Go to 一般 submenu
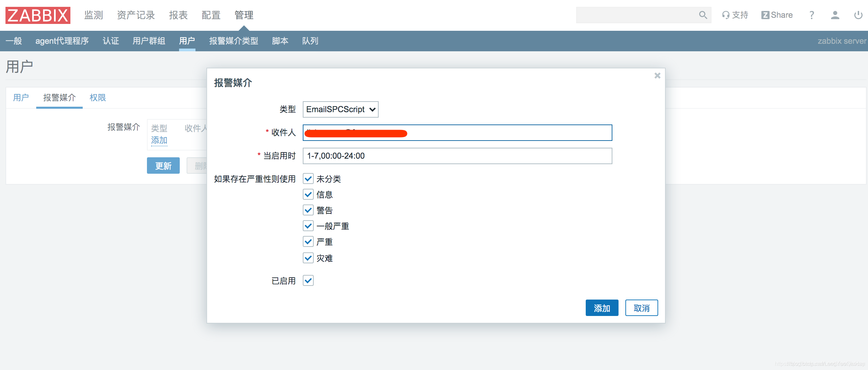This screenshot has height=370, width=868. tap(14, 41)
